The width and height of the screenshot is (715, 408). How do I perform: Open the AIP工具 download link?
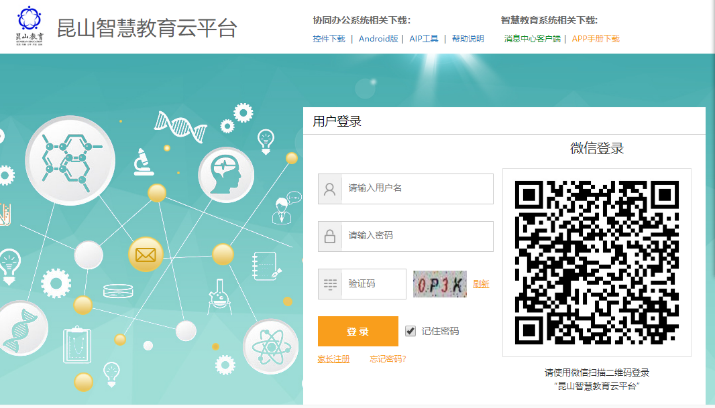click(x=424, y=39)
